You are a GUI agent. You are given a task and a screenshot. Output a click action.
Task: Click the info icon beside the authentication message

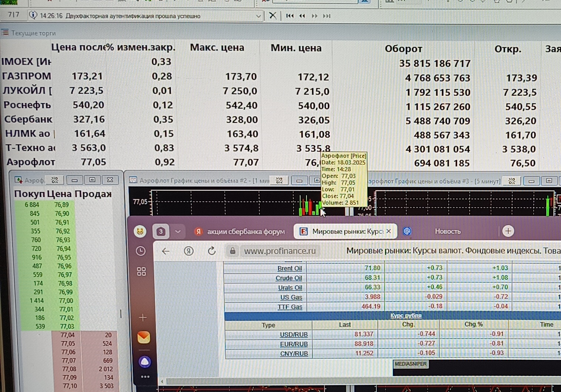coord(33,15)
